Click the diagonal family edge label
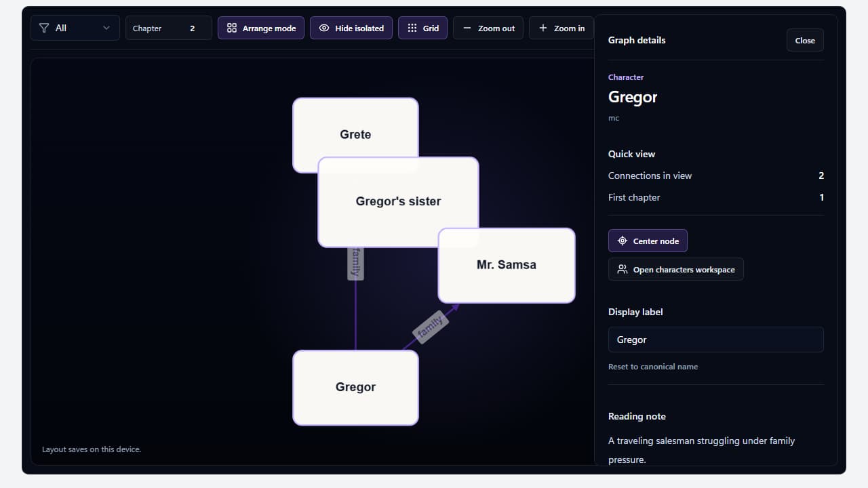This screenshot has width=868, height=488. click(431, 327)
